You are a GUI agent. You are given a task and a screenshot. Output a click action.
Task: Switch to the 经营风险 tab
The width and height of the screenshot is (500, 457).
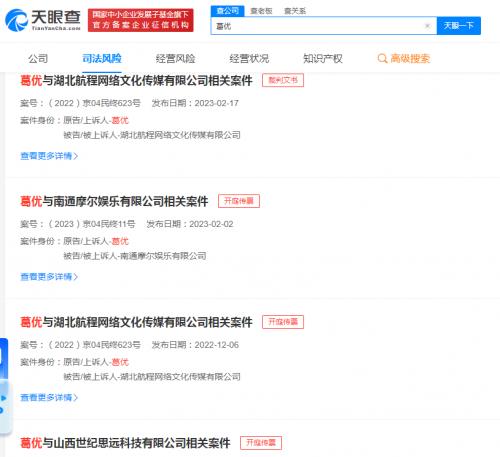click(x=175, y=59)
